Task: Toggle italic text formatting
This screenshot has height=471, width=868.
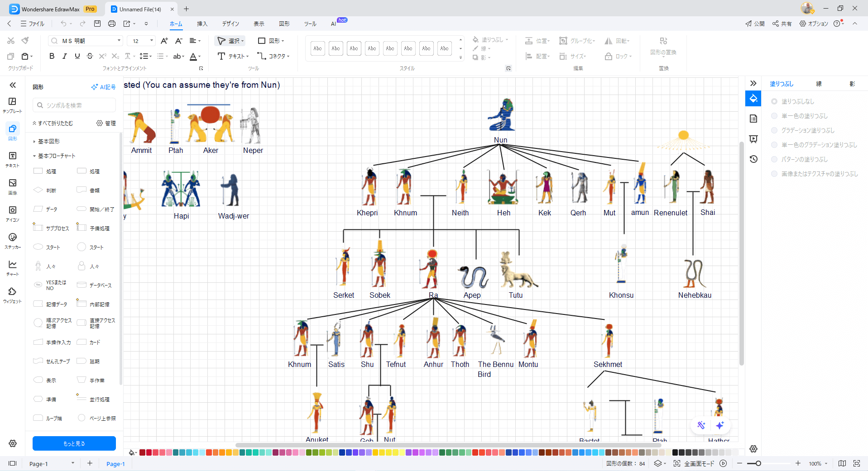Action: [64, 56]
